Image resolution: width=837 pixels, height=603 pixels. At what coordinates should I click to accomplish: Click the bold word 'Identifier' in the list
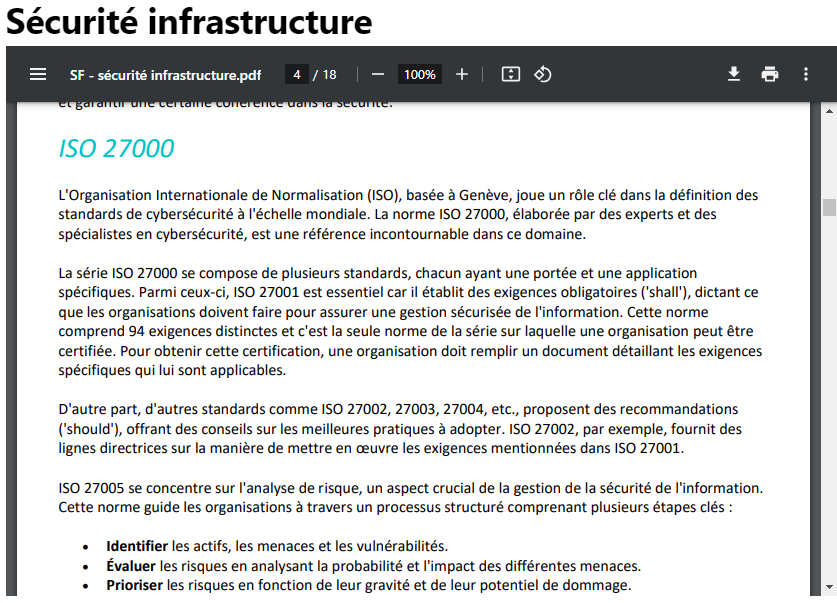[x=137, y=546]
